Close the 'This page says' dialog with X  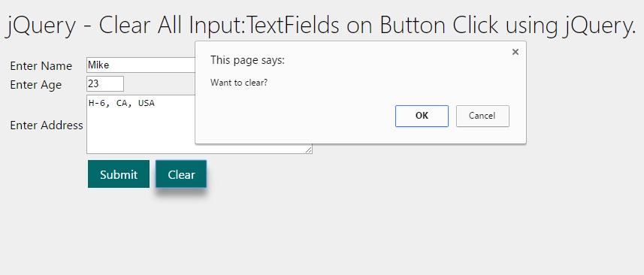pyautogui.click(x=516, y=52)
